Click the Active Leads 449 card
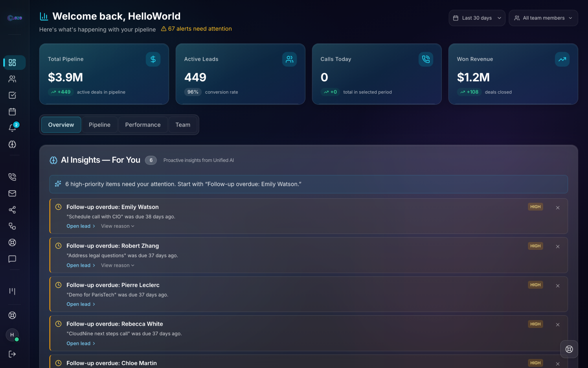 240,74
